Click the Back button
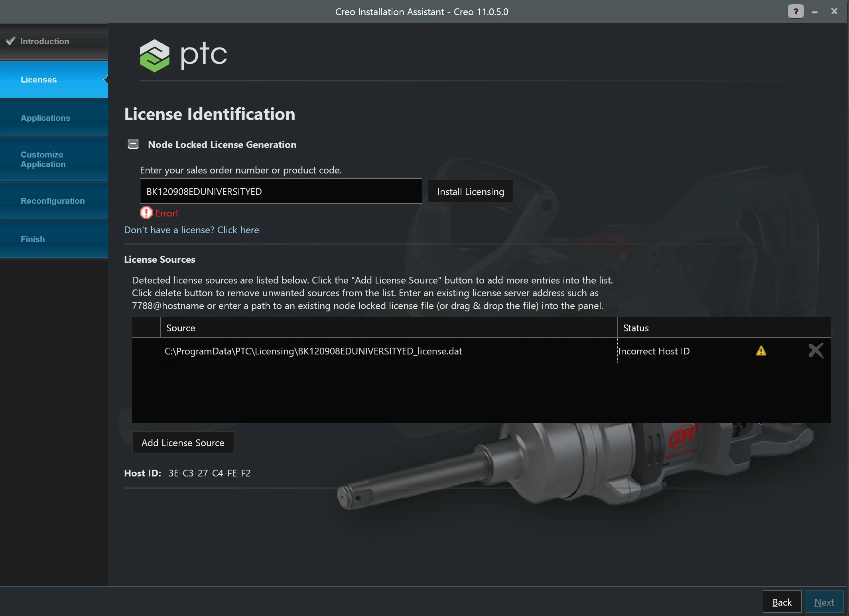 click(782, 602)
